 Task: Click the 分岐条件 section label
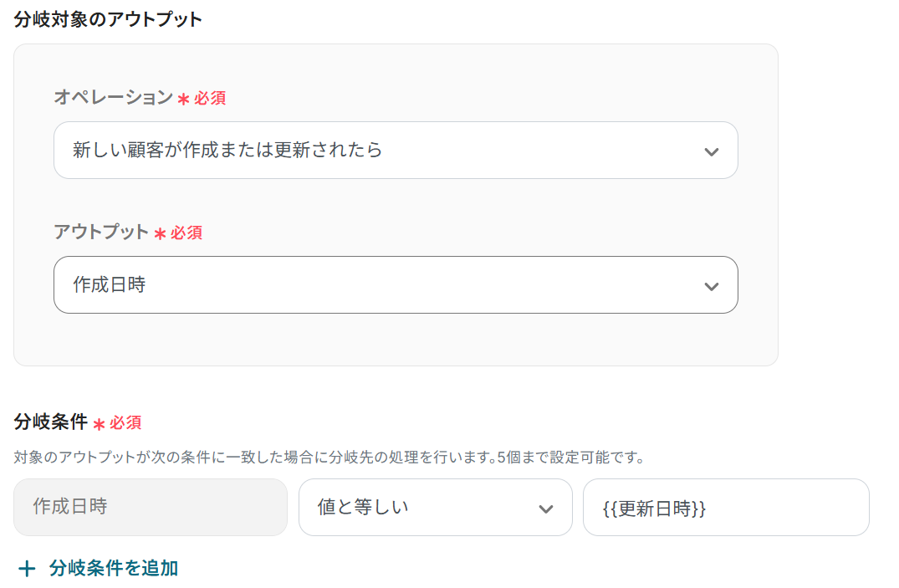coord(51,422)
